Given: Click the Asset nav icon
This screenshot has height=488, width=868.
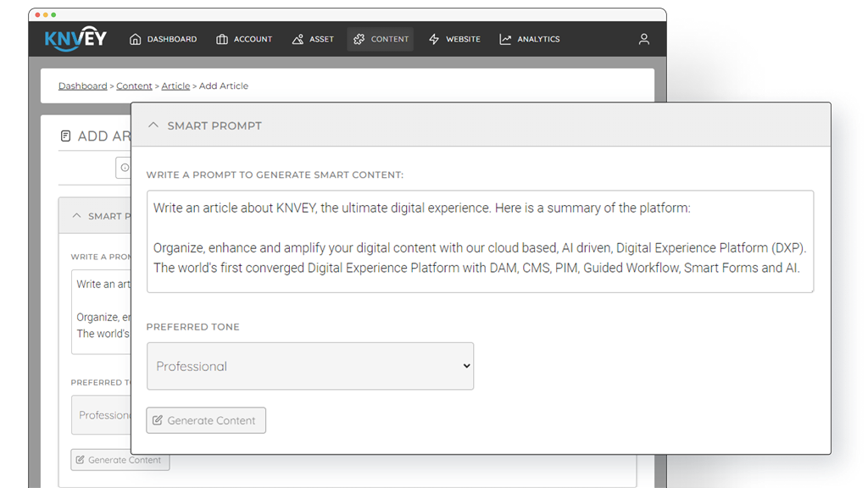Looking at the screenshot, I should point(298,39).
